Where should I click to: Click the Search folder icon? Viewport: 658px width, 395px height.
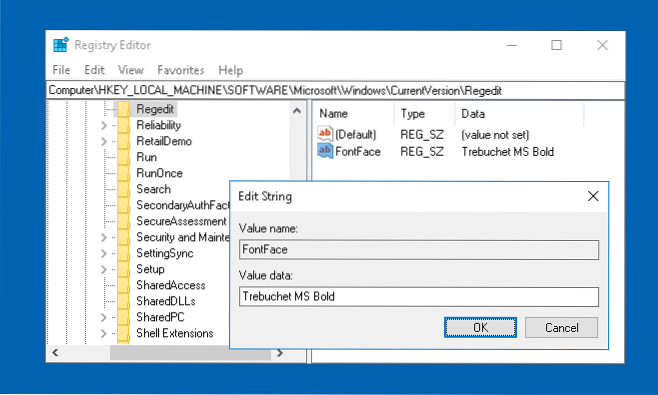pyautogui.click(x=123, y=189)
